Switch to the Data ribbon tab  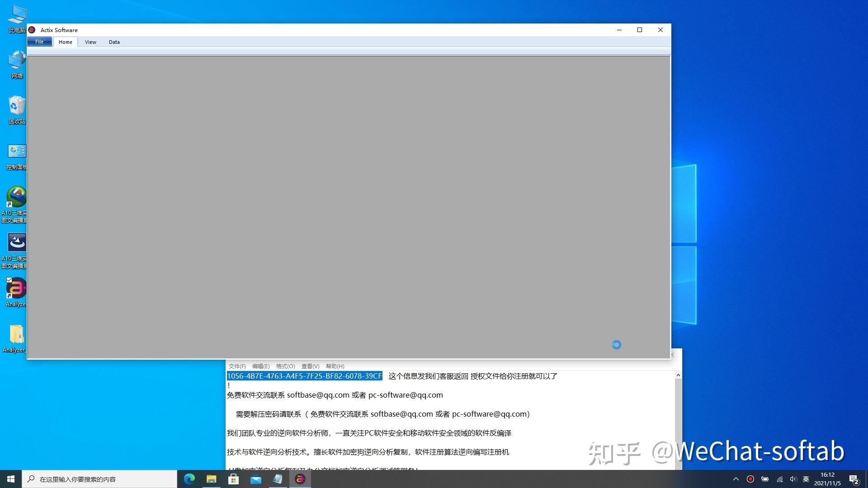114,42
